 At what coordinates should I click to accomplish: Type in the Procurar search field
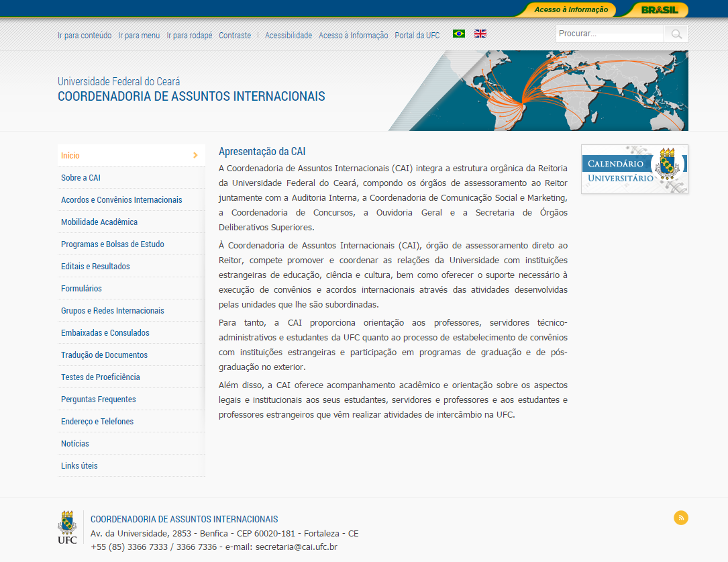[609, 34]
